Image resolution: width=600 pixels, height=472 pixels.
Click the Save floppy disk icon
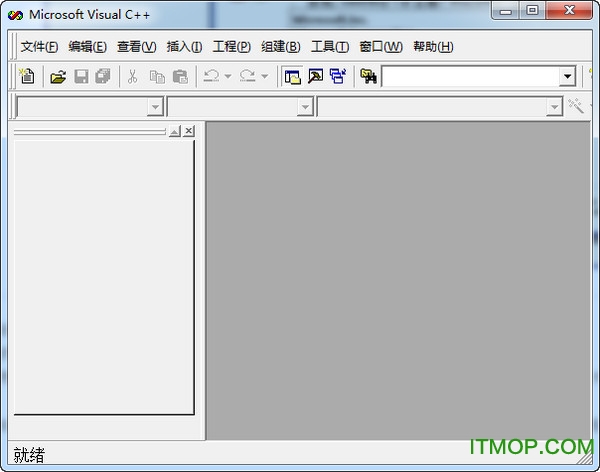81,77
